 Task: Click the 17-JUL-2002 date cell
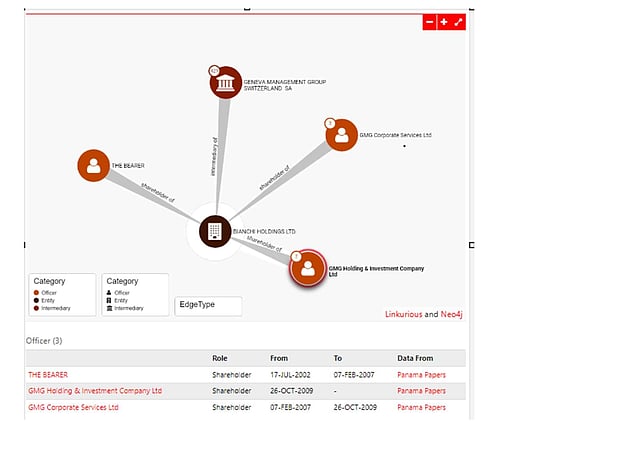(290, 375)
